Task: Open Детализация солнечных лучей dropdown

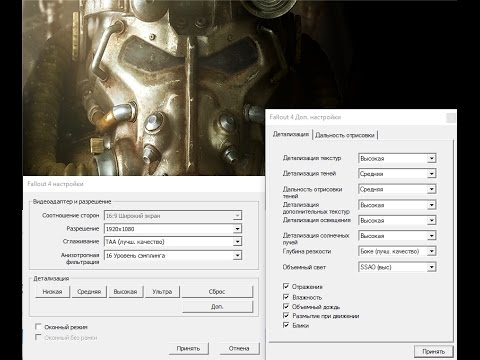Action: point(397,236)
